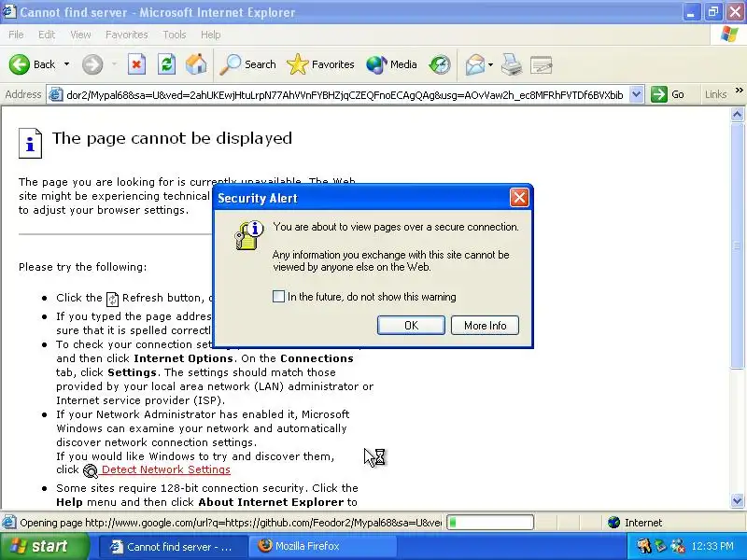Open the address bar URL dropdown
The width and height of the screenshot is (747, 560).
pyautogui.click(x=637, y=94)
